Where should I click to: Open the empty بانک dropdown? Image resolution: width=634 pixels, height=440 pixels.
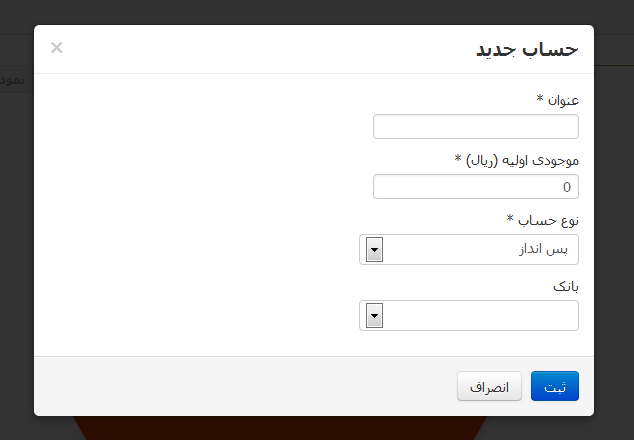[468, 316]
